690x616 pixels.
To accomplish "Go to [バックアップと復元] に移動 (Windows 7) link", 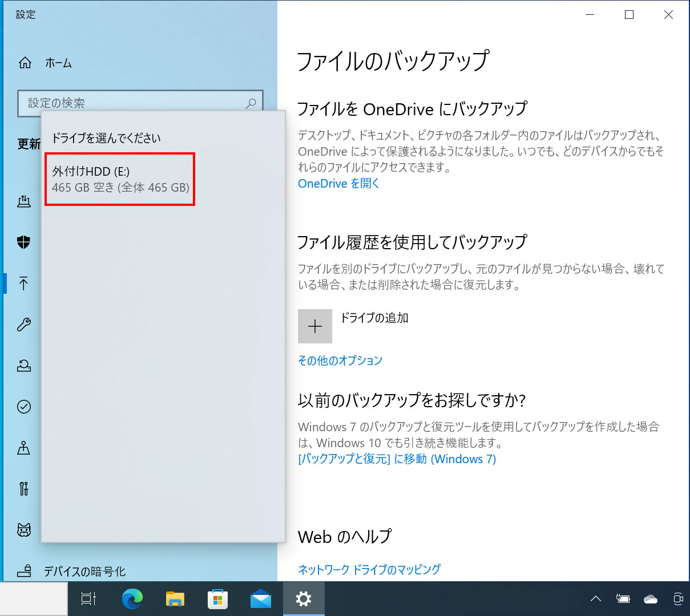I will pyautogui.click(x=397, y=459).
